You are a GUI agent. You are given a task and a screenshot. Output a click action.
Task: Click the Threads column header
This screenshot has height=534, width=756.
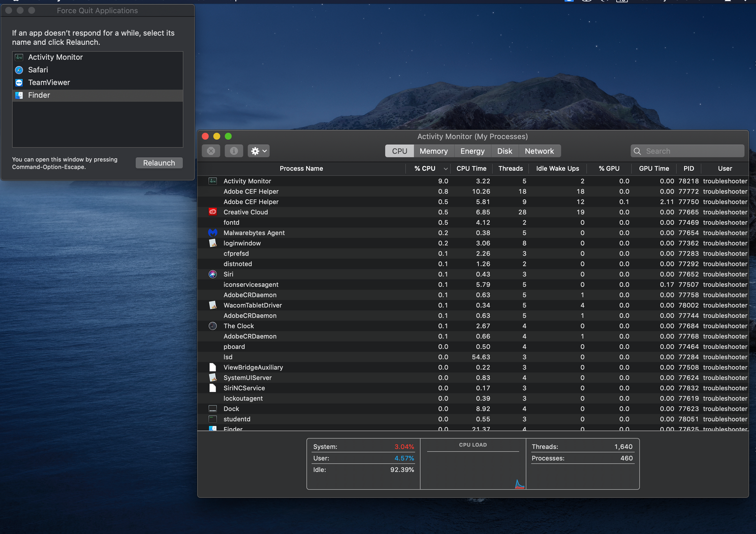pyautogui.click(x=510, y=168)
